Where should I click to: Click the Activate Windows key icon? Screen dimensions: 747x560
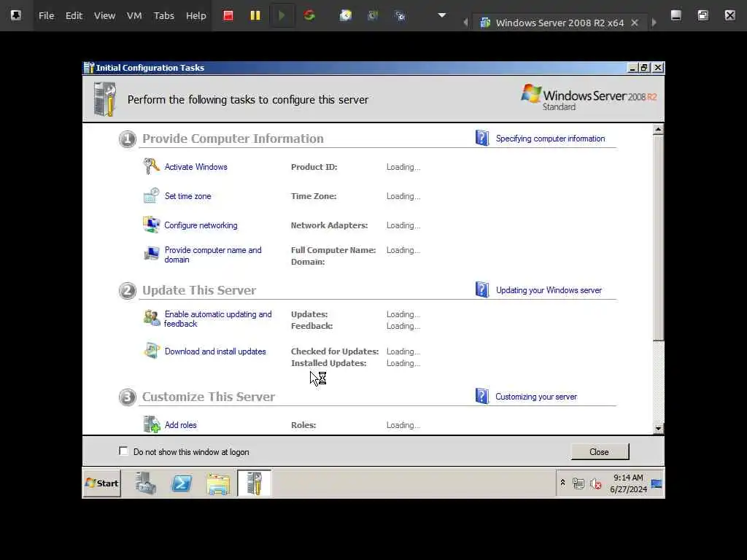click(152, 166)
